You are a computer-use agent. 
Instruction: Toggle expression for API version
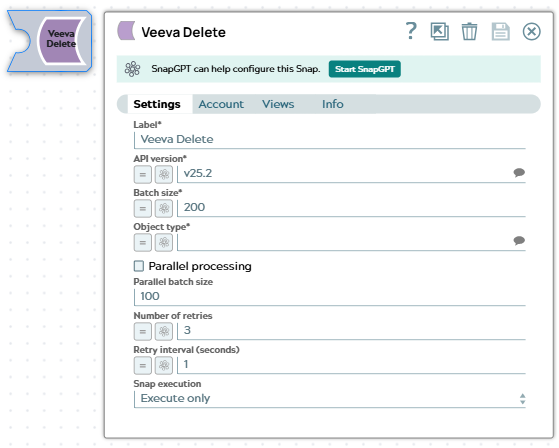tap(143, 174)
